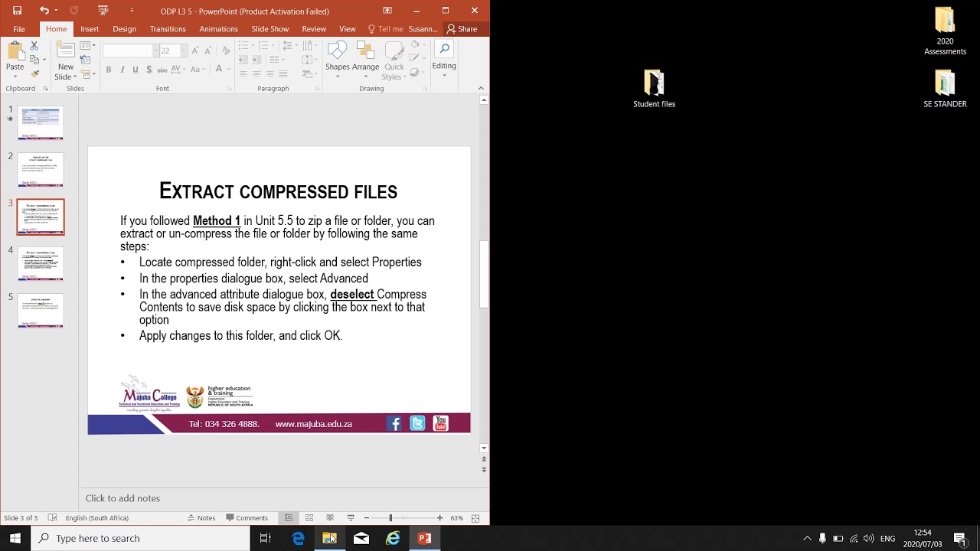Toggle Strikethrough formatting

click(162, 70)
